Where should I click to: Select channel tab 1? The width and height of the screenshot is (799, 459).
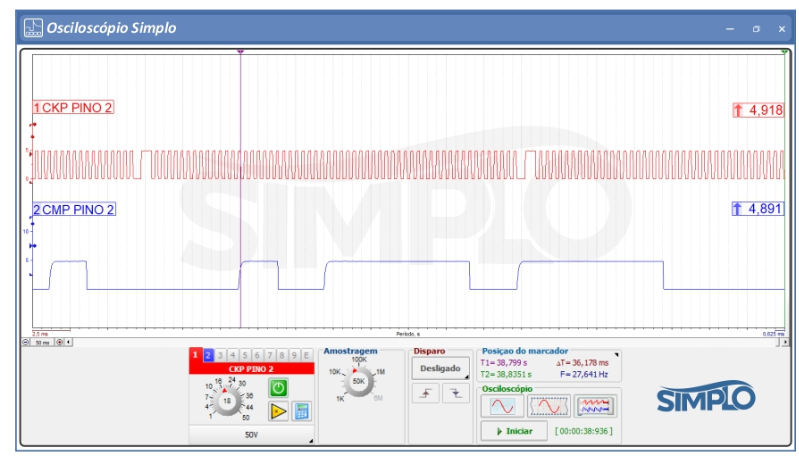[195, 355]
